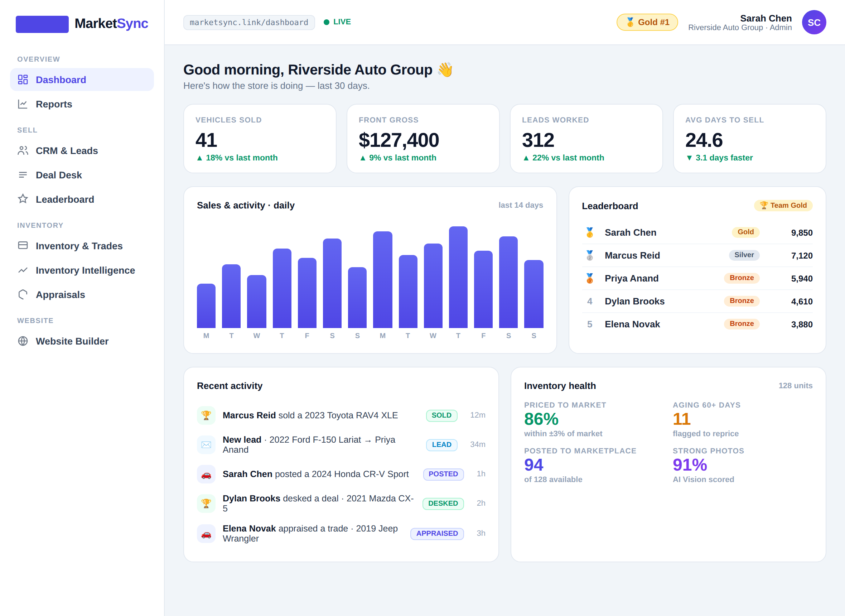Click the Gold #1 badge in header
The width and height of the screenshot is (845, 616).
647,22
